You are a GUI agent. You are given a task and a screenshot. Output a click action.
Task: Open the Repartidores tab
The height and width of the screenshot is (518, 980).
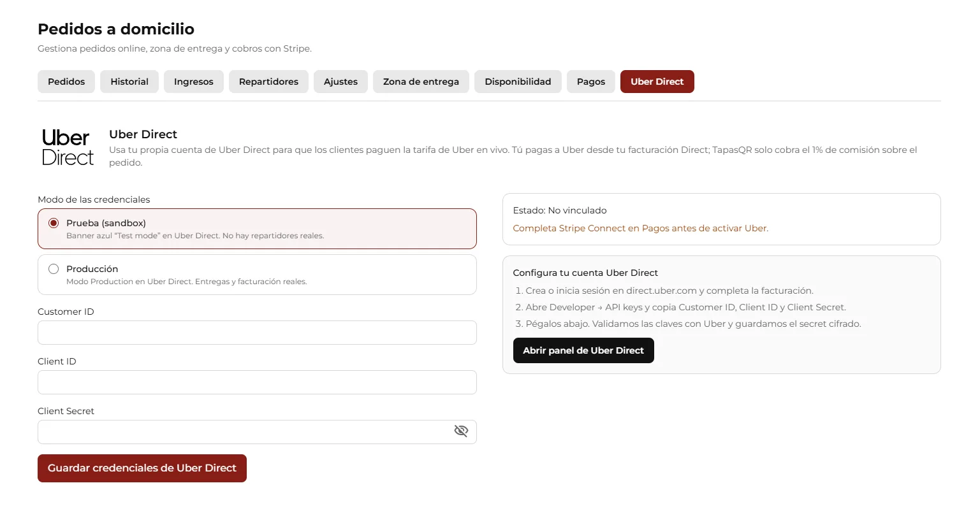click(x=268, y=82)
